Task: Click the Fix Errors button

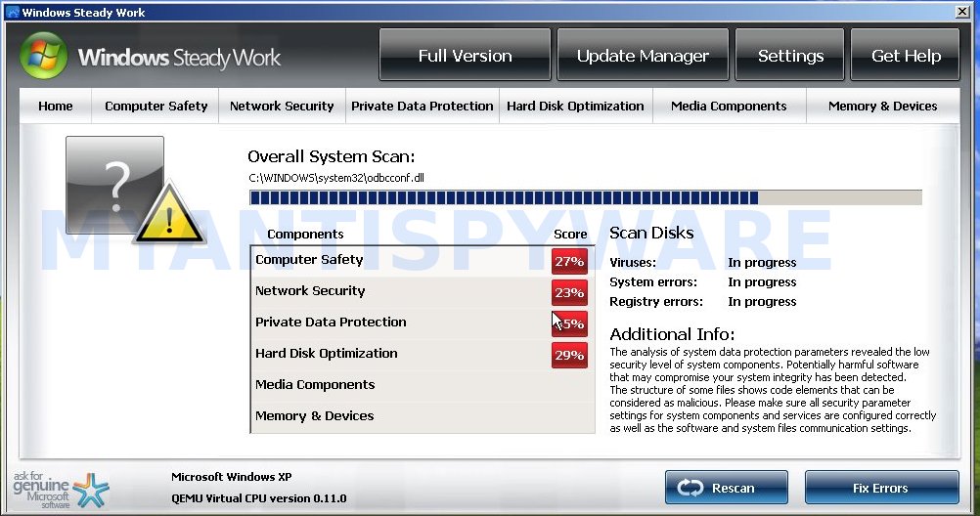Action: (881, 488)
